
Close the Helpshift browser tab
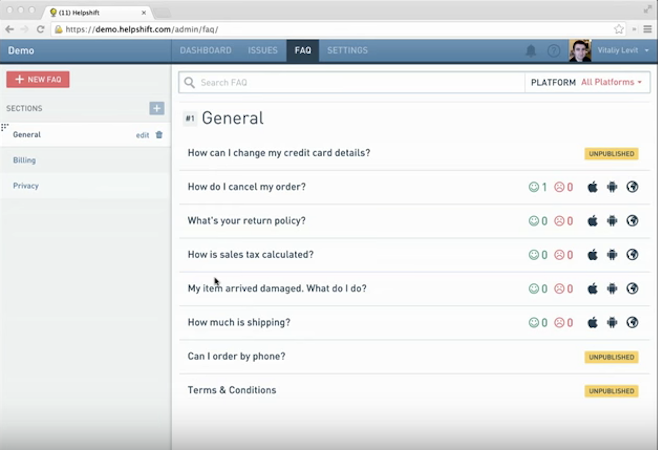pos(144,13)
